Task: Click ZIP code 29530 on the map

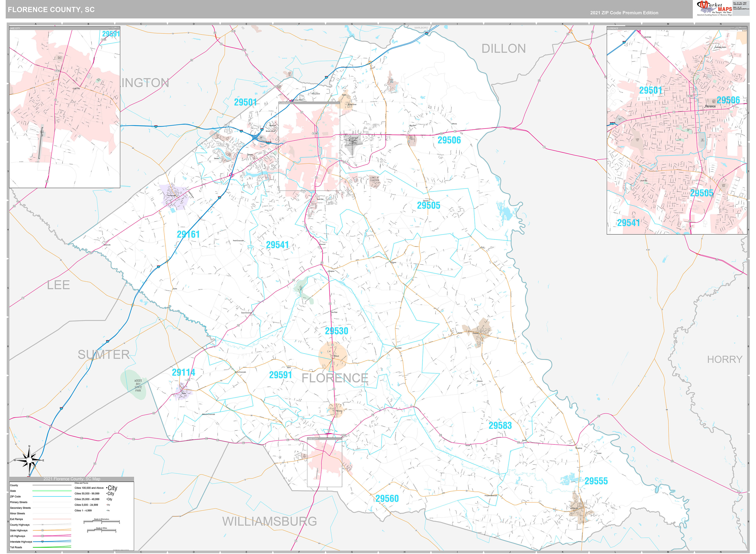Action: (x=337, y=331)
